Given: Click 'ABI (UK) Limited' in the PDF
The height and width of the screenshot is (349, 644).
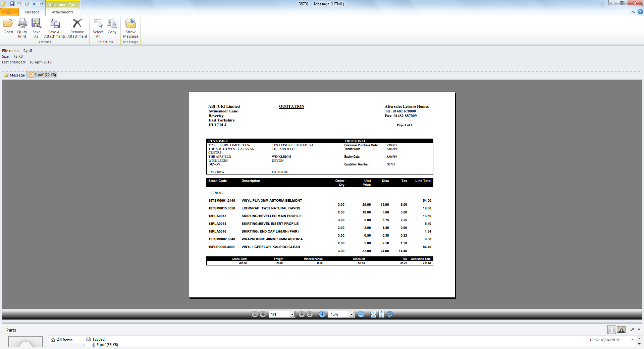Looking at the screenshot, I should tap(224, 106).
